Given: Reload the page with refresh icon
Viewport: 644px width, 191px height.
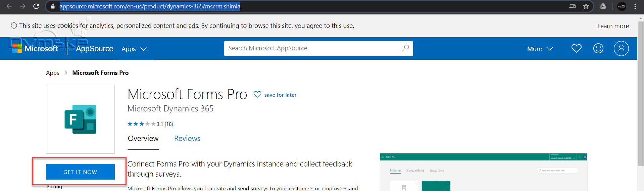Looking at the screenshot, I should pos(36,6).
